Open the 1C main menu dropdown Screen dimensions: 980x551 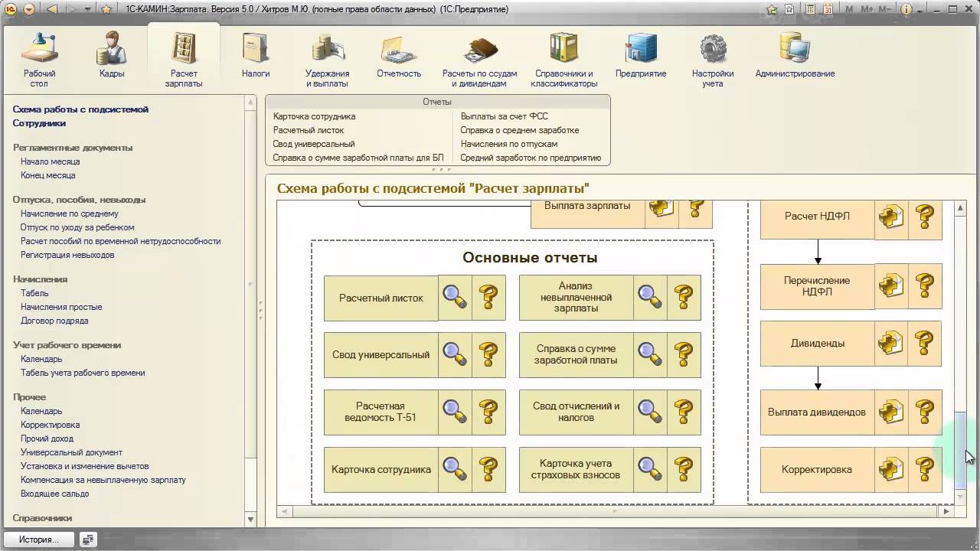(28, 9)
